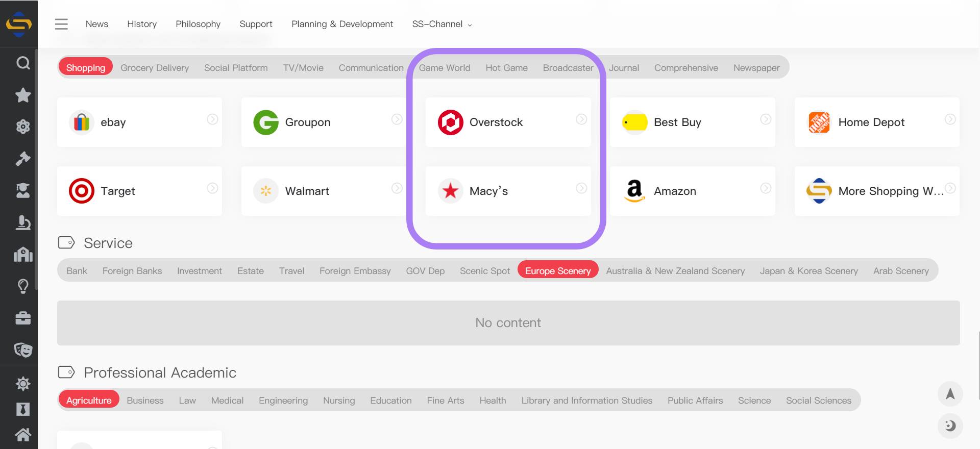980x449 pixels.
Task: Select Library and Information Studies tab
Action: click(587, 401)
